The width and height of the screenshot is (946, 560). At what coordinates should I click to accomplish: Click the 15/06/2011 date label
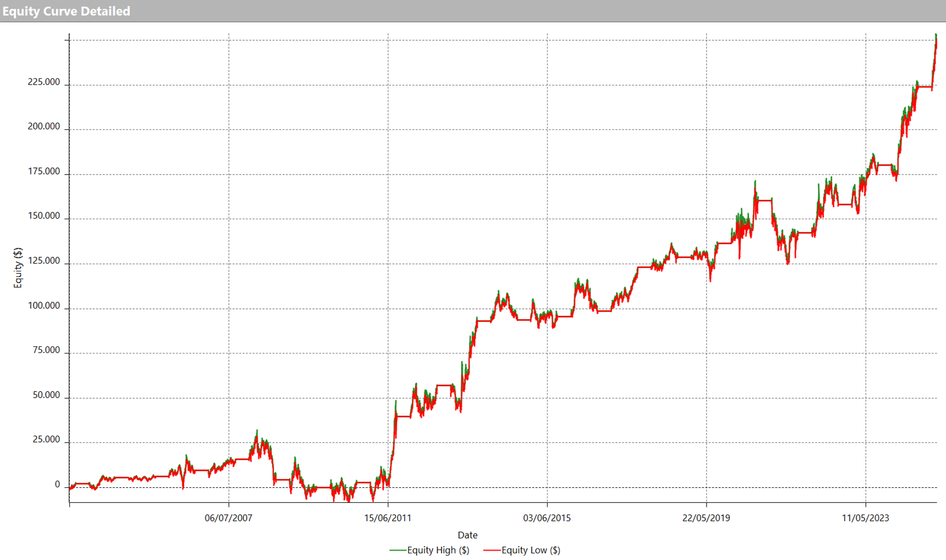tap(388, 518)
